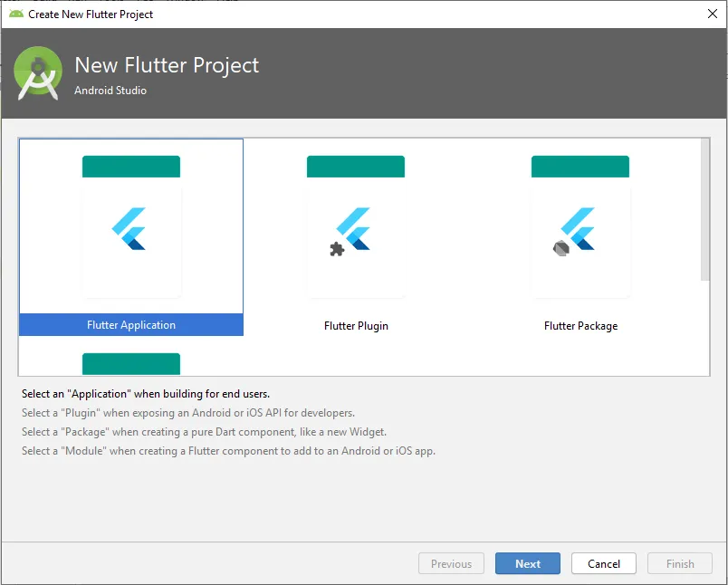
Task: Click the Android Studio logo in header
Action: tap(39, 73)
